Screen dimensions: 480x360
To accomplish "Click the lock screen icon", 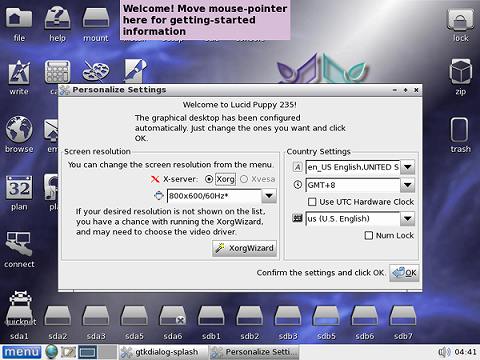I will pos(461,20).
